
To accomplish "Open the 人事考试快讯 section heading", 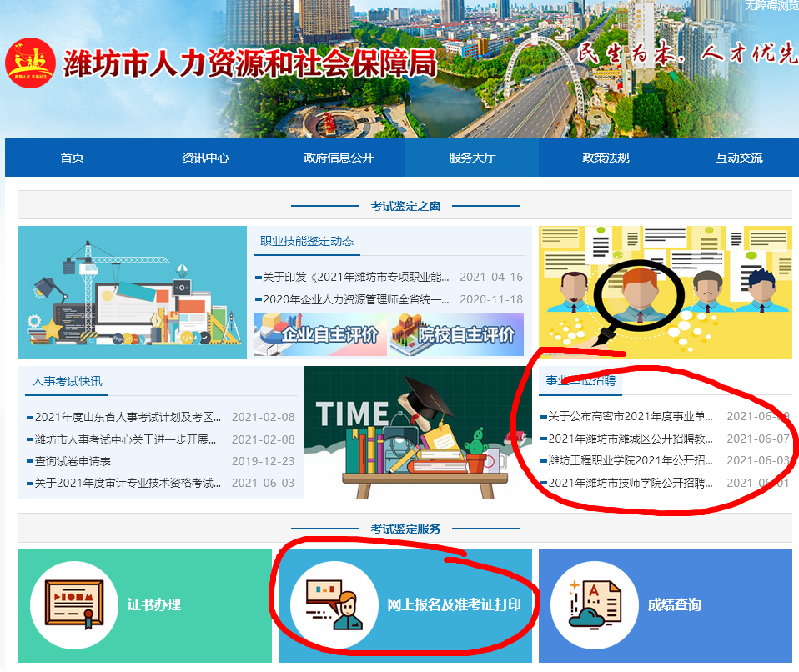I will (x=68, y=381).
